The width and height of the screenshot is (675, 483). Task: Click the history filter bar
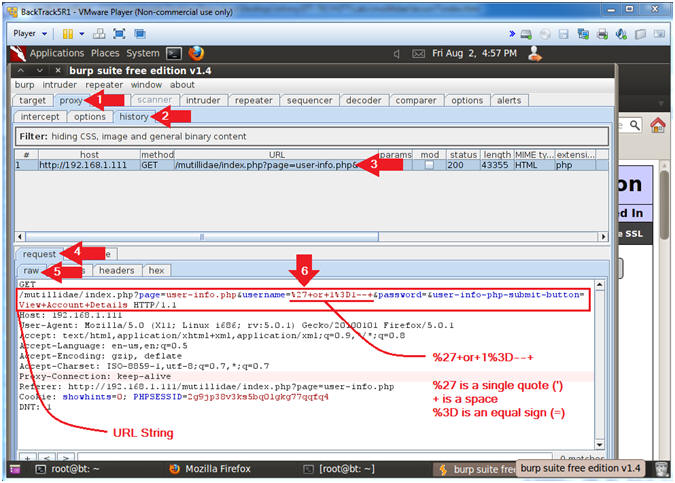click(x=312, y=136)
